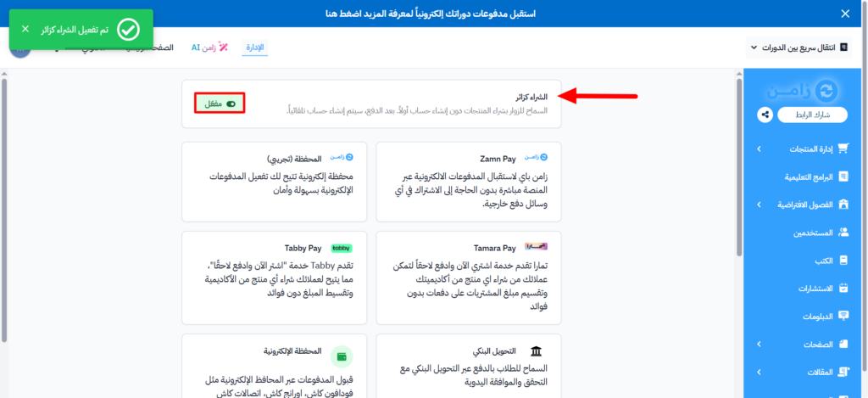
Task: Expand the الصفحات submenu chevron
Action: (759, 344)
